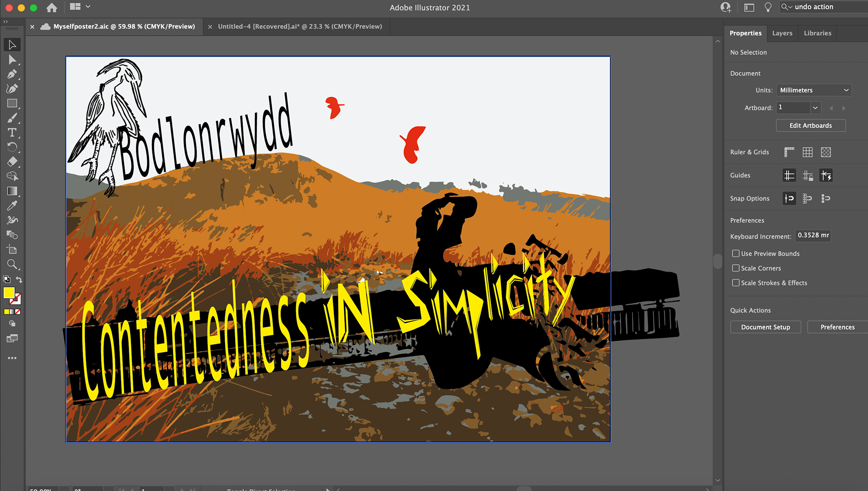Enable Scale Corners checkbox
The image size is (868, 491).
tap(736, 268)
